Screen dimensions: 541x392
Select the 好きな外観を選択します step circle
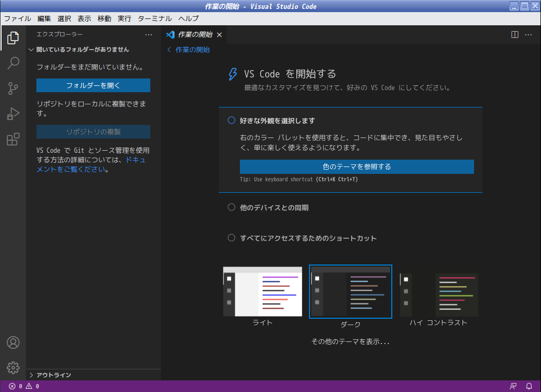(x=231, y=120)
